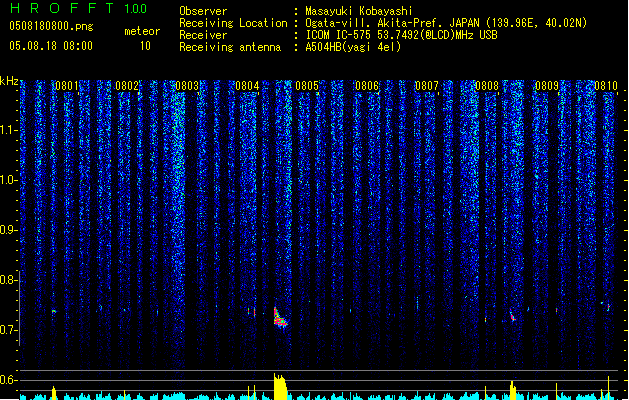Viewport: 629px width, 400px height.
Task: Click the 1.0 frequency axis label
Action: 9,180
